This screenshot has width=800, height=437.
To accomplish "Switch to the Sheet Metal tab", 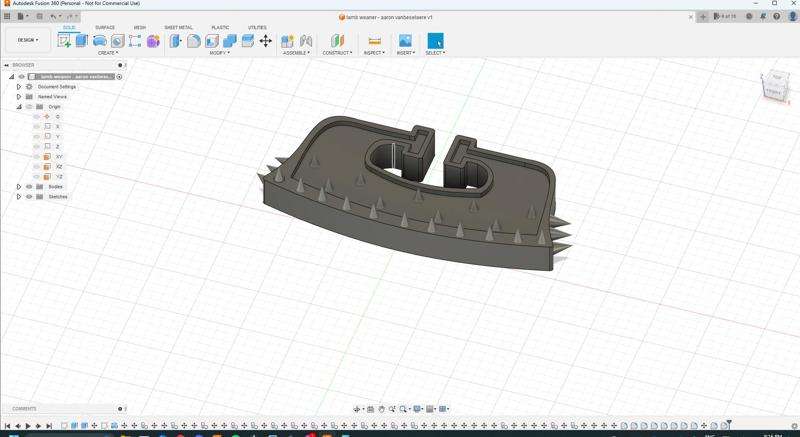I will (x=178, y=28).
